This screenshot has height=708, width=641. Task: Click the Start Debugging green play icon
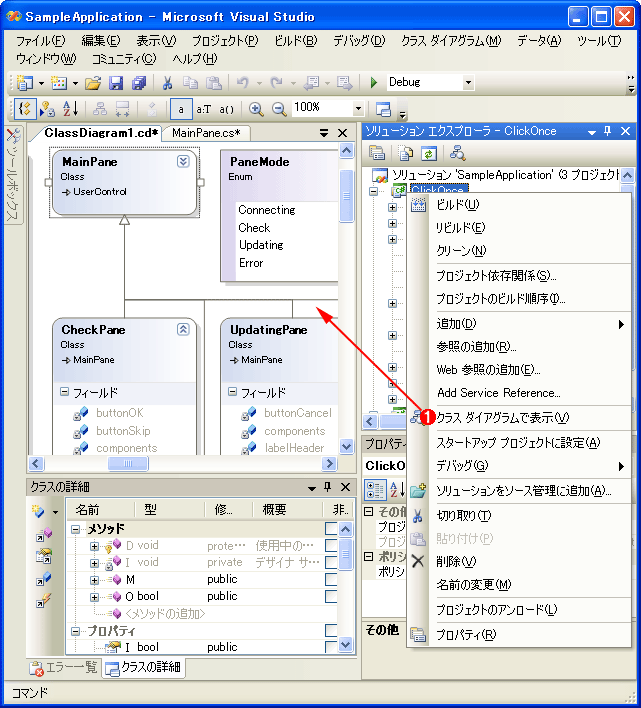(x=374, y=83)
